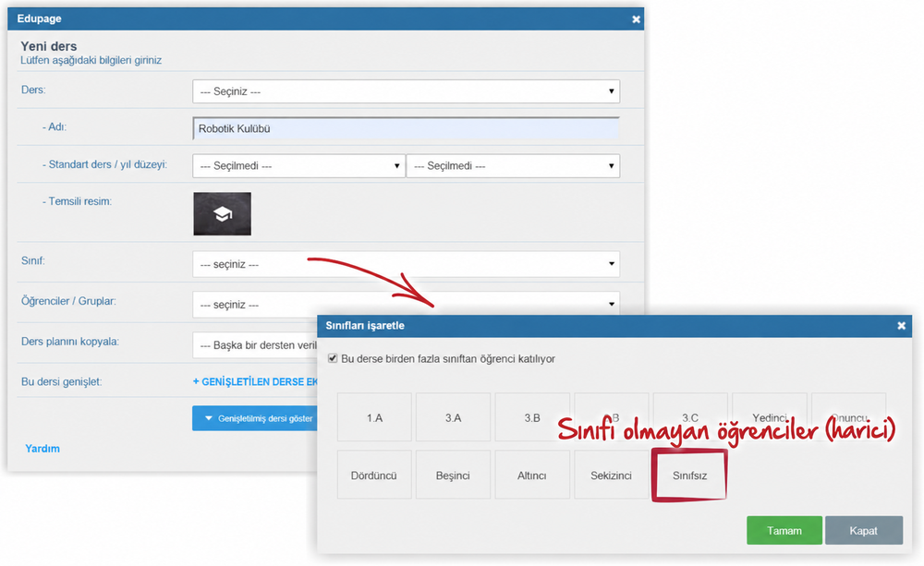Viewport: 924px width, 566px height.
Task: Open the Sınıf seçiniz dropdown
Action: click(x=406, y=264)
